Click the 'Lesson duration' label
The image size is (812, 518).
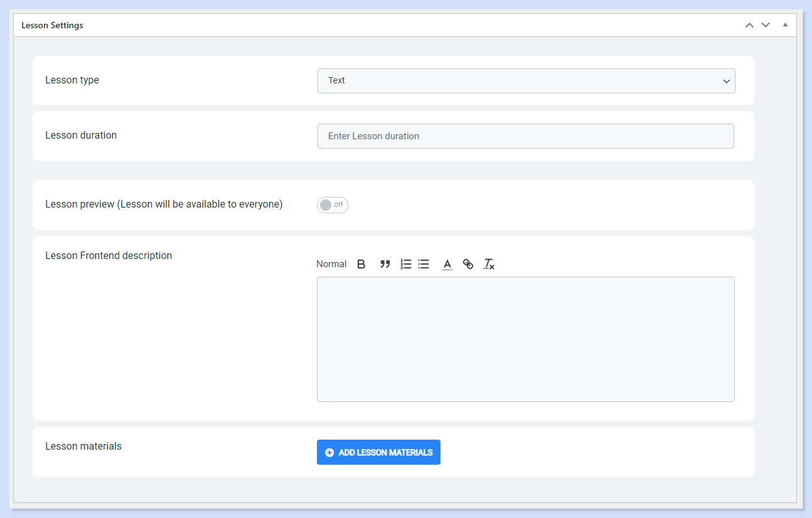point(81,135)
